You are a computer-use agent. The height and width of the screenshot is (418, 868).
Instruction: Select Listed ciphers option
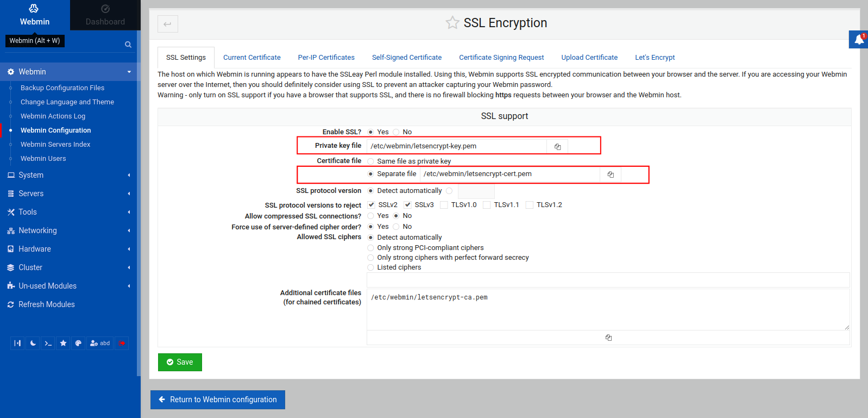(x=370, y=267)
